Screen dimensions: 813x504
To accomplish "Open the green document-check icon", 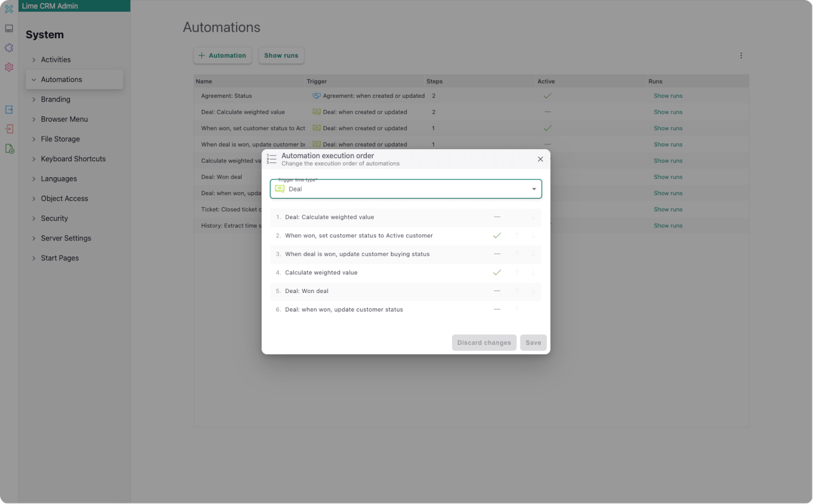I will tap(8, 149).
